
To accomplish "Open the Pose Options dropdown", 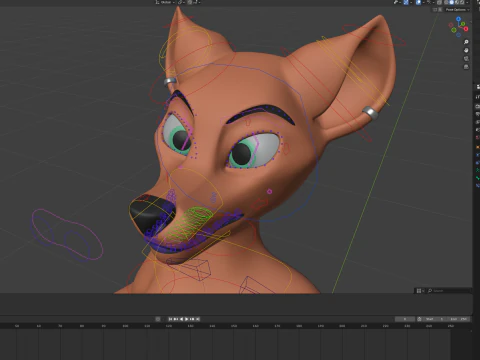I will point(457,10).
